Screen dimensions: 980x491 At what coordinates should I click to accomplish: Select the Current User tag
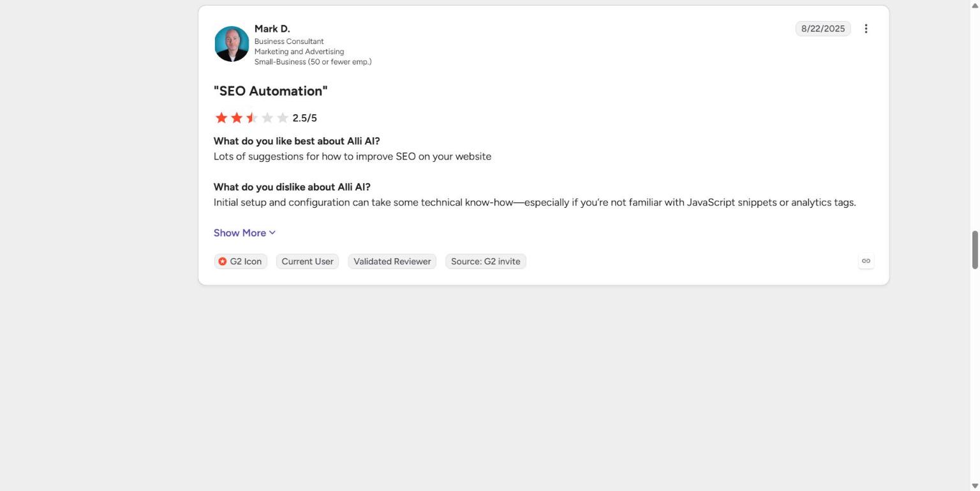click(308, 261)
